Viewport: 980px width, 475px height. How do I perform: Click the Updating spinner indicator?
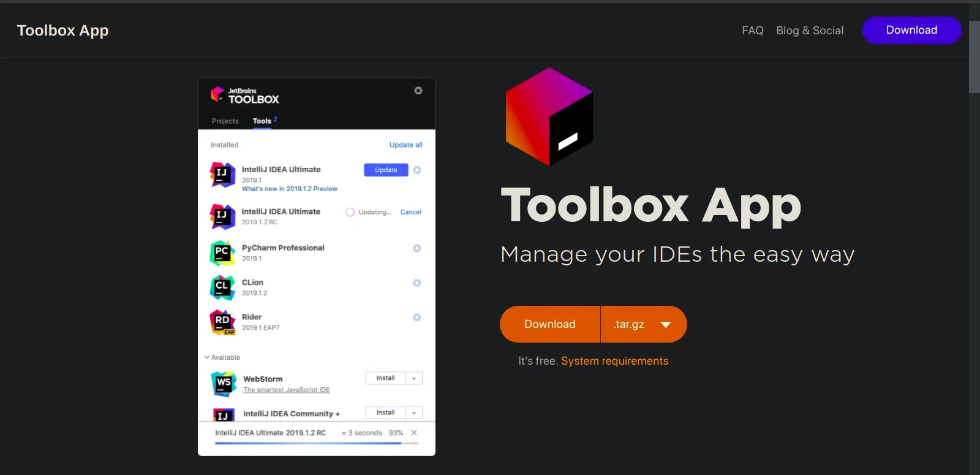coord(350,212)
